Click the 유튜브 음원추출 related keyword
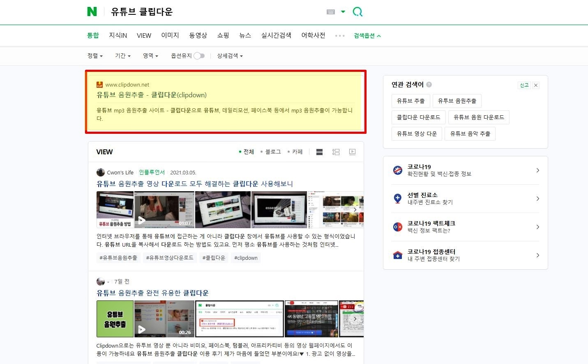 click(457, 101)
